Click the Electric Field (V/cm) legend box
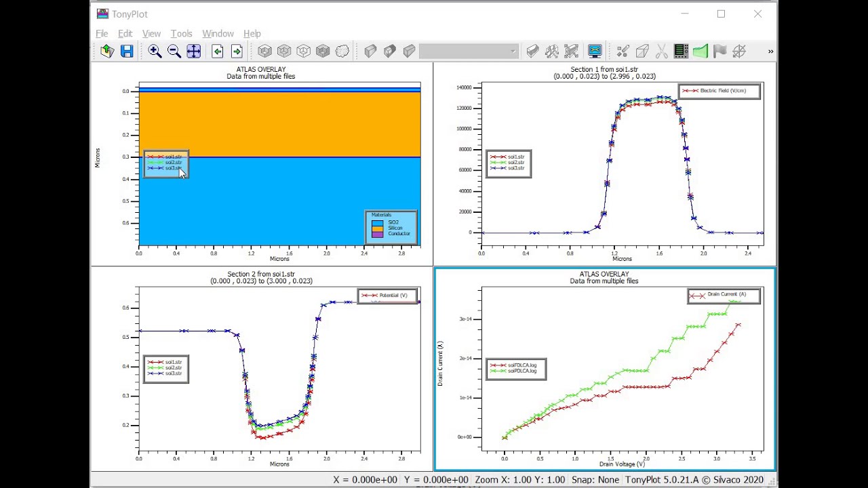 click(719, 91)
